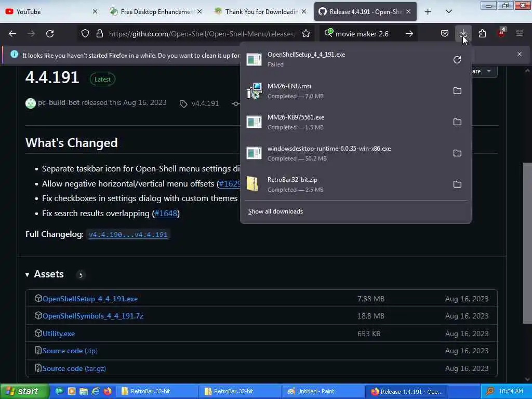This screenshot has width=532, height=399.
Task: Bookmark this page with the star
Action: 305,34
